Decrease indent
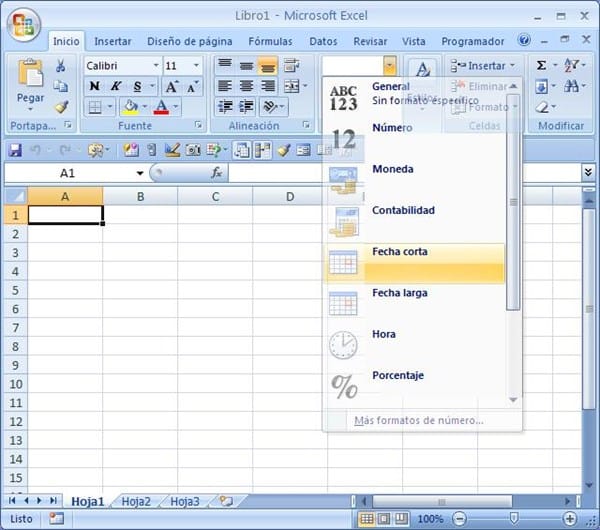The width and height of the screenshot is (600, 530). pyautogui.click(x=225, y=107)
